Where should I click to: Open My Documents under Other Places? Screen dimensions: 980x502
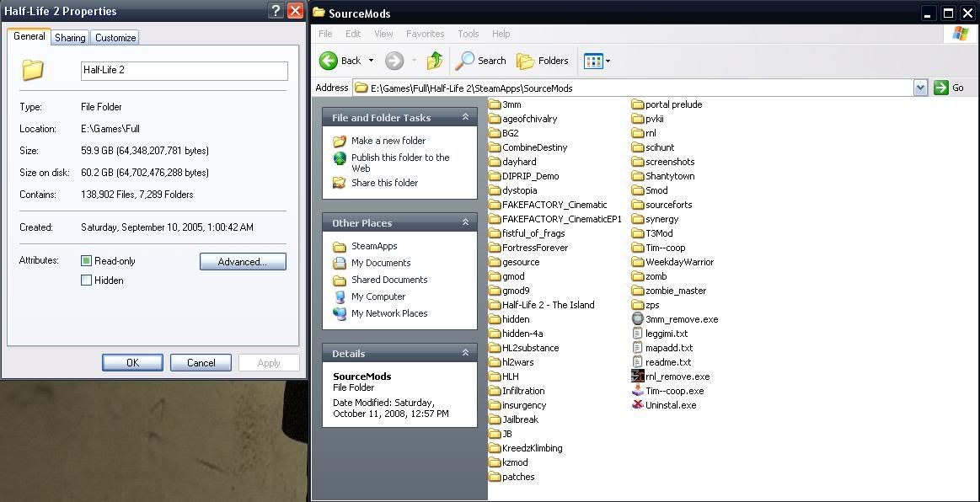[x=381, y=263]
